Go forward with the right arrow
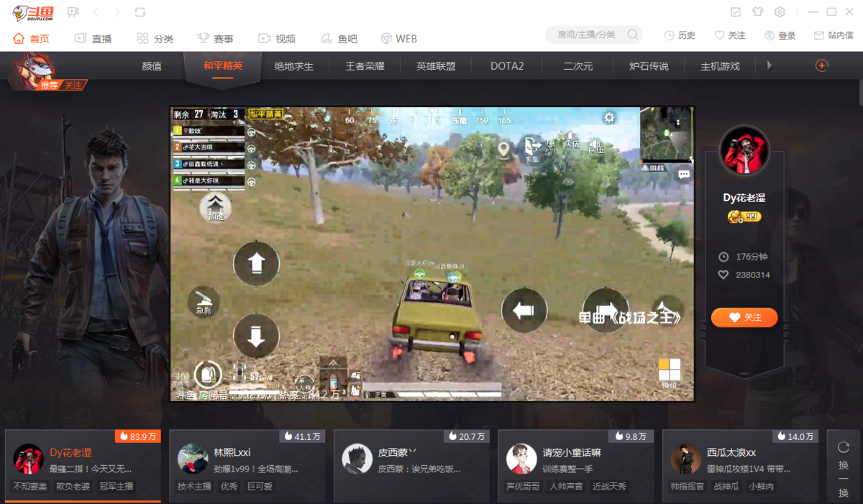863x504 pixels. (117, 12)
